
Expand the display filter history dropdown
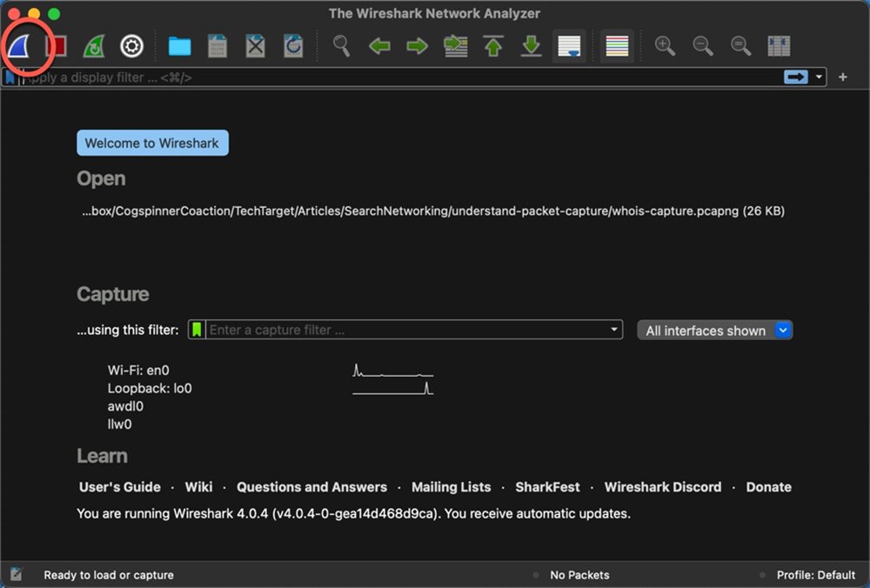click(819, 77)
